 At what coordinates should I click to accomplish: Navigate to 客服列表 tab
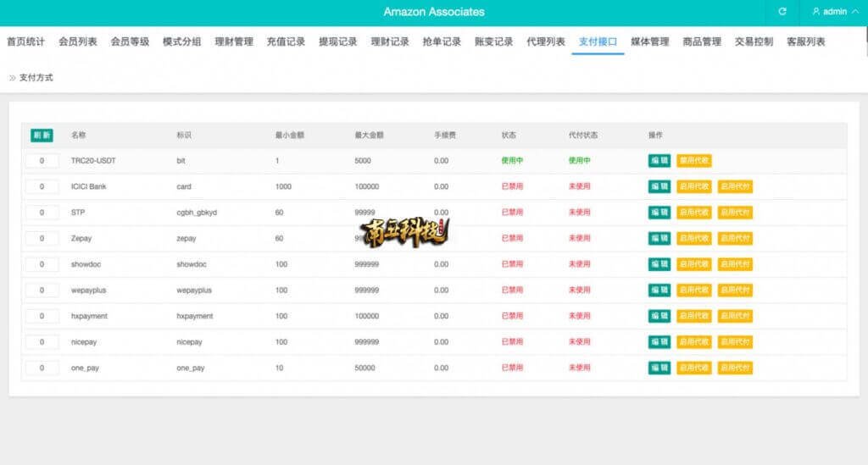[x=805, y=42]
